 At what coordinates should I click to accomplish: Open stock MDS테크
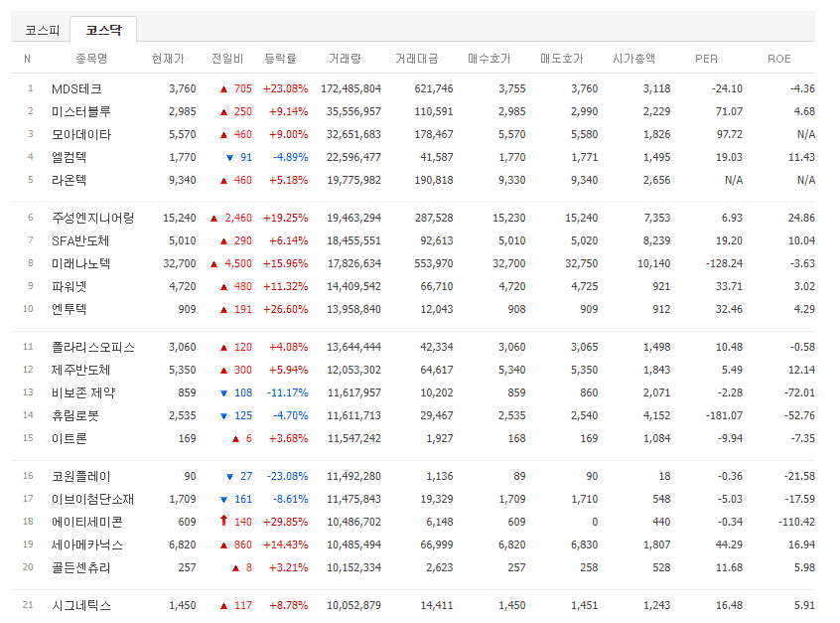[x=76, y=89]
